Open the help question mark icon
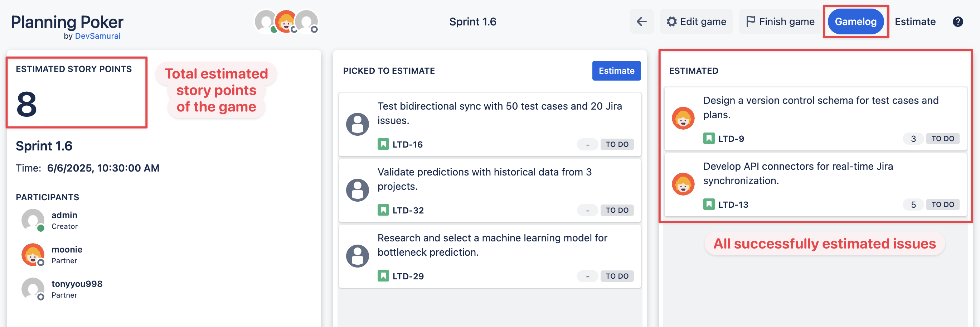This screenshot has height=327, width=980. (957, 22)
